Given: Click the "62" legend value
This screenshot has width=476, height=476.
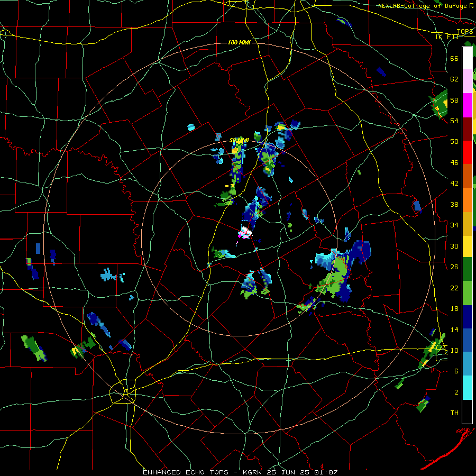Looking at the screenshot, I should 454,79.
